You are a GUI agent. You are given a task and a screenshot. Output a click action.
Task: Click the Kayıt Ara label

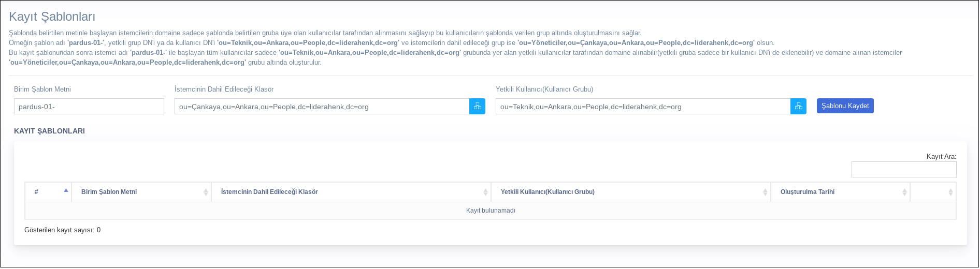point(941,157)
